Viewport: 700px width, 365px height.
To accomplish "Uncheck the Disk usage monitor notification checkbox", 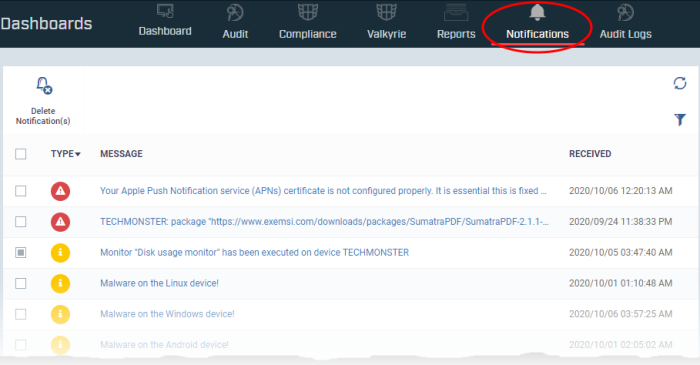I will (21, 253).
